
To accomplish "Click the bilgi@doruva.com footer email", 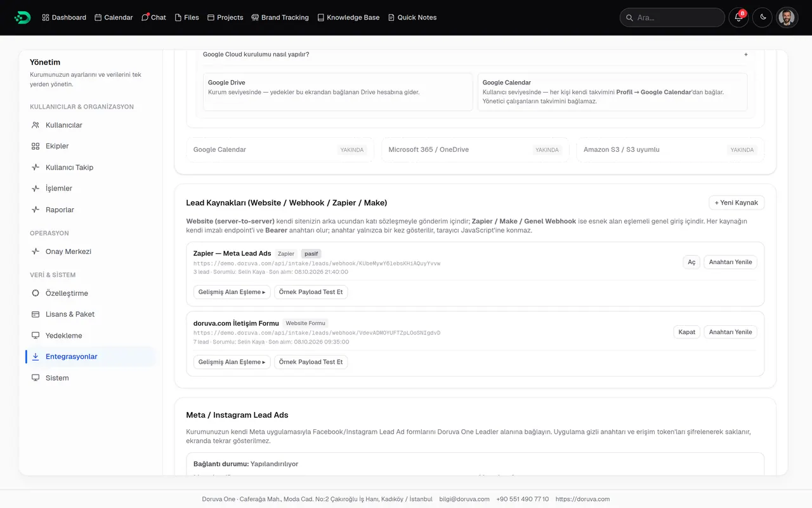I will [x=464, y=499].
